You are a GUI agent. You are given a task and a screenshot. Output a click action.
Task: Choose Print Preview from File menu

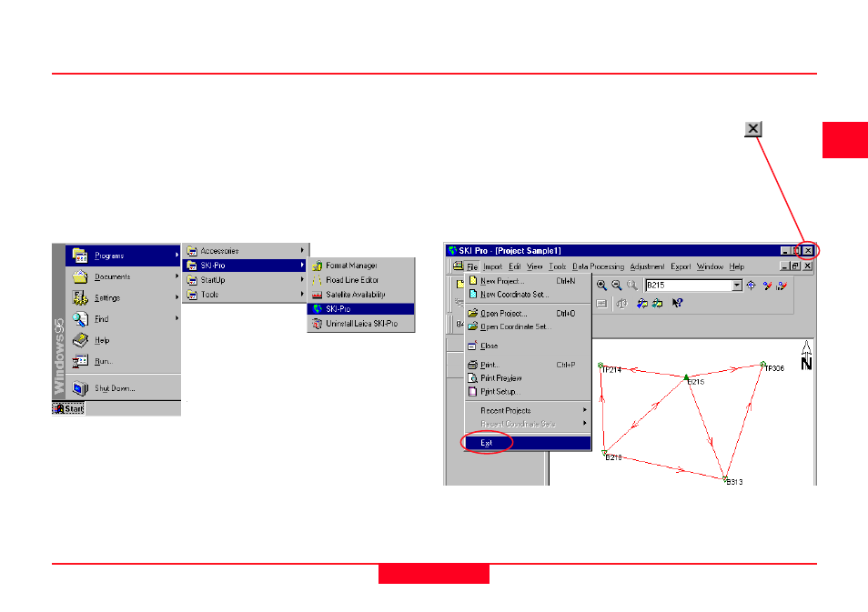click(528, 378)
